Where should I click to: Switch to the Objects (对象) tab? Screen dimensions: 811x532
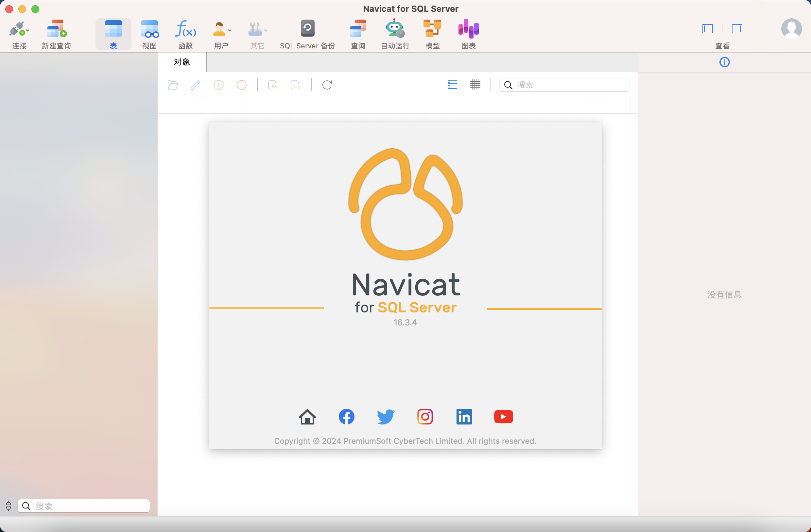click(x=182, y=62)
